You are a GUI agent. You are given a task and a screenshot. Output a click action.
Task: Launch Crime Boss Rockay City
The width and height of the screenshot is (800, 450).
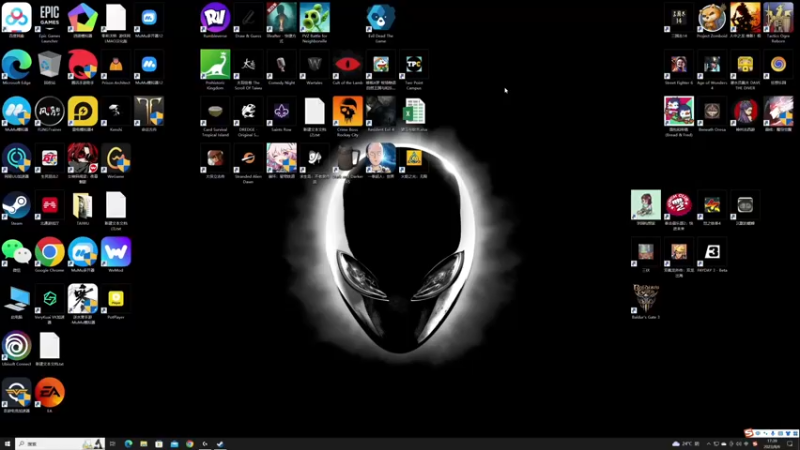point(347,117)
